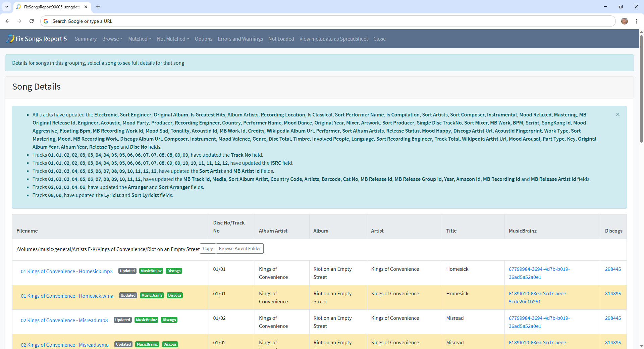This screenshot has width=644, height=349.
Task: Reload the page with the refresh icon
Action: 32,21
